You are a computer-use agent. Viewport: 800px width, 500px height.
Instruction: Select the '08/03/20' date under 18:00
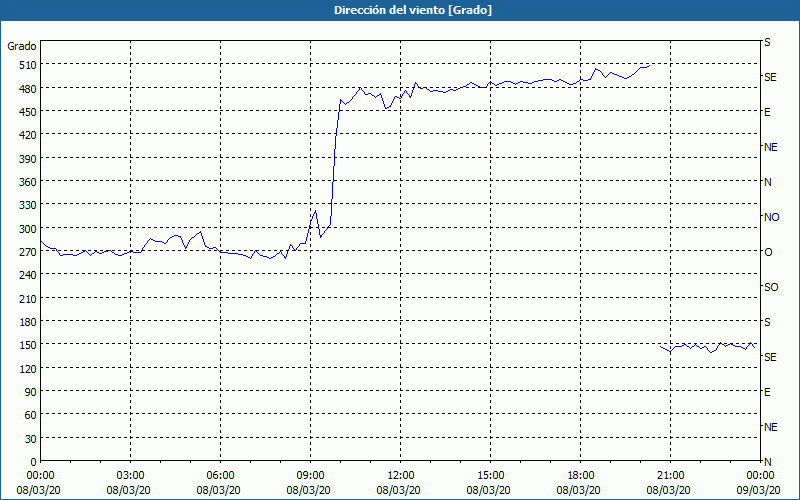(x=579, y=491)
